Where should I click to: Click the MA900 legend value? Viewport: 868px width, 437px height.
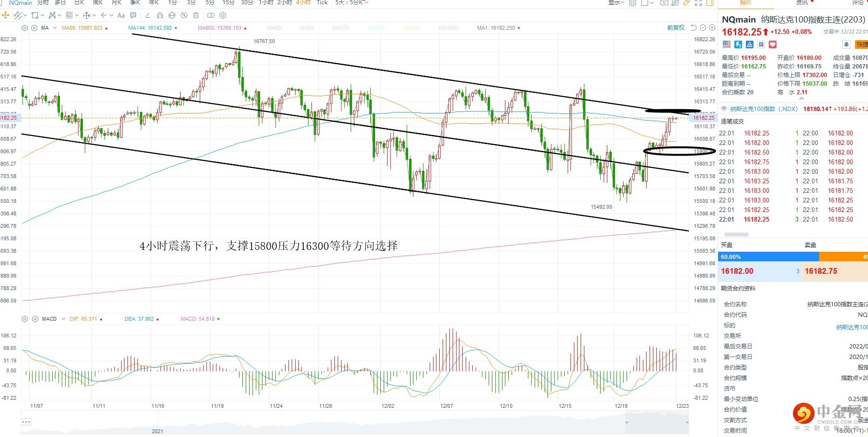pos(222,28)
